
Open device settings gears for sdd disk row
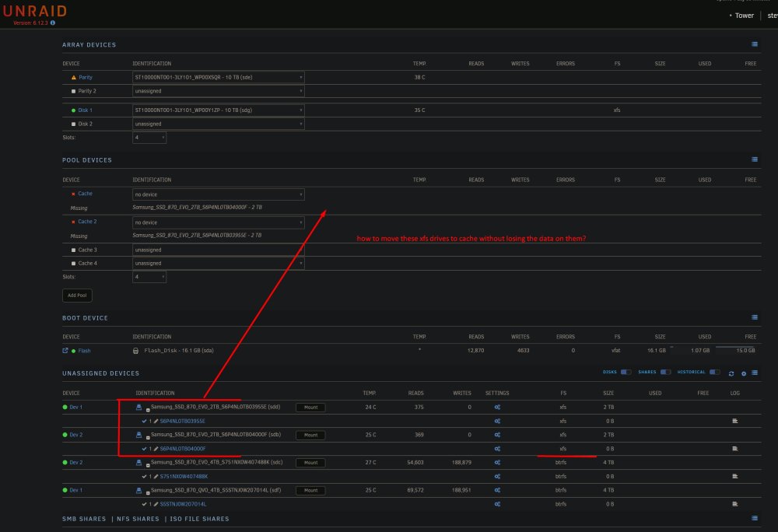[497, 407]
